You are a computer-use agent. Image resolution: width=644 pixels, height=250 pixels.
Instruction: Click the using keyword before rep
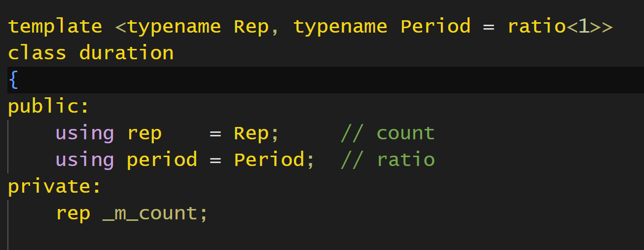click(x=84, y=133)
